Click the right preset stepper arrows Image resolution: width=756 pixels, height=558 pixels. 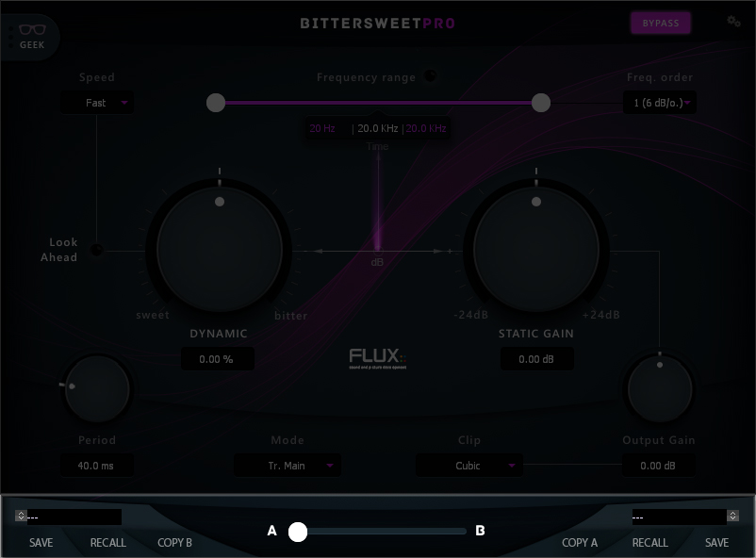coord(732,517)
